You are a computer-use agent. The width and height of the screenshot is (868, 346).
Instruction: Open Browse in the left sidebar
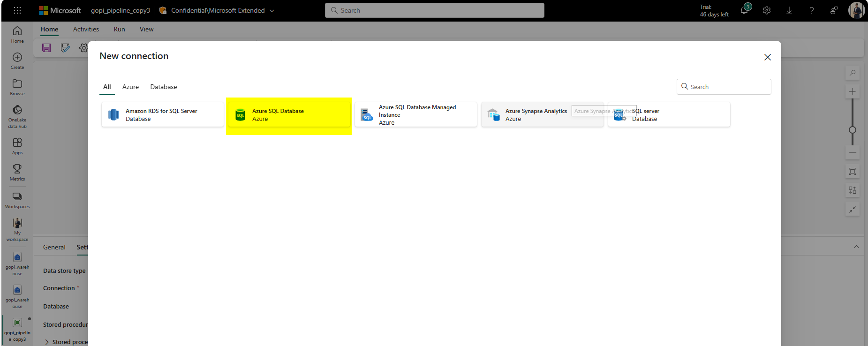point(17,87)
